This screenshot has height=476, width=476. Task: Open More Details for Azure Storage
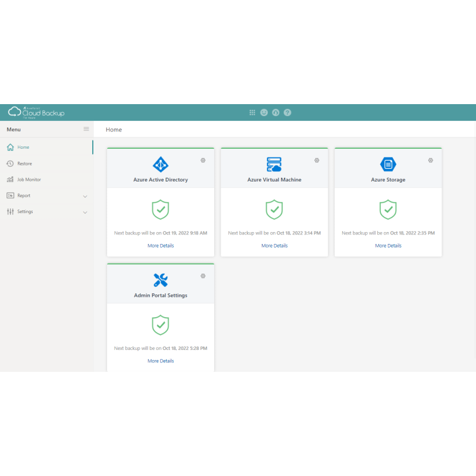coord(389,246)
